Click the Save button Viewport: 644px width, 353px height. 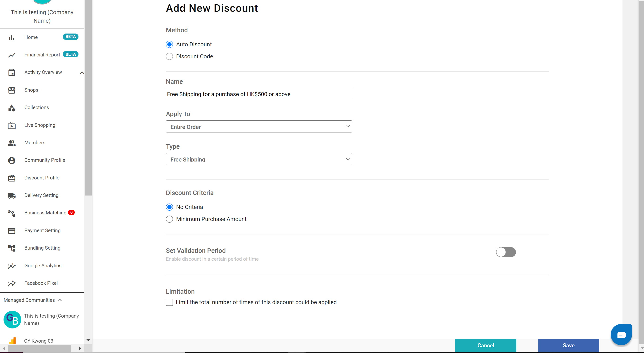(x=568, y=345)
